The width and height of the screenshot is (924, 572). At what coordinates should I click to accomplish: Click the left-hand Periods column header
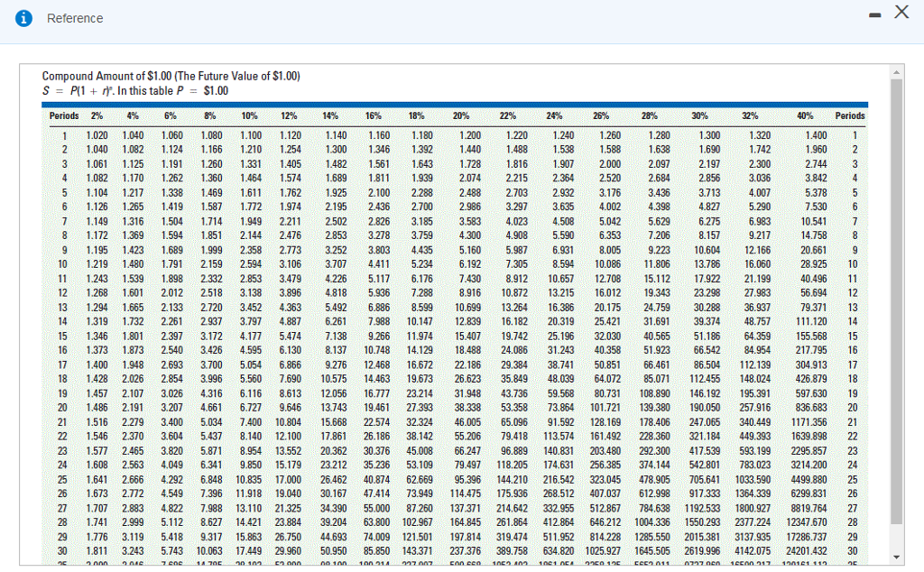63,115
